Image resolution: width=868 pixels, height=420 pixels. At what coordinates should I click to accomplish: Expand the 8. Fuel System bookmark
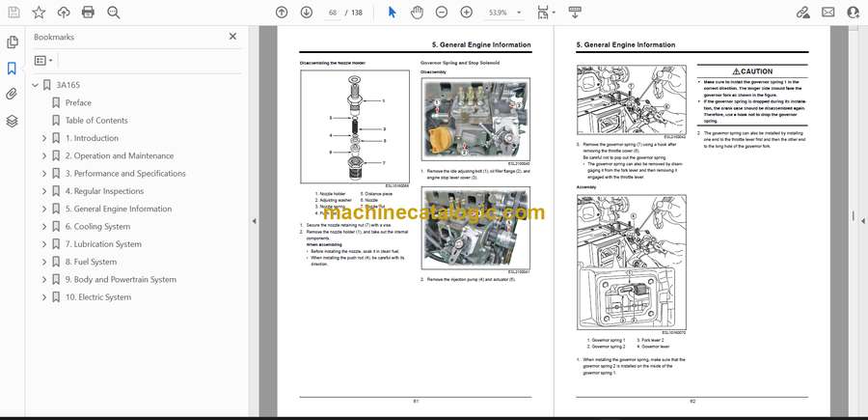pyautogui.click(x=44, y=262)
